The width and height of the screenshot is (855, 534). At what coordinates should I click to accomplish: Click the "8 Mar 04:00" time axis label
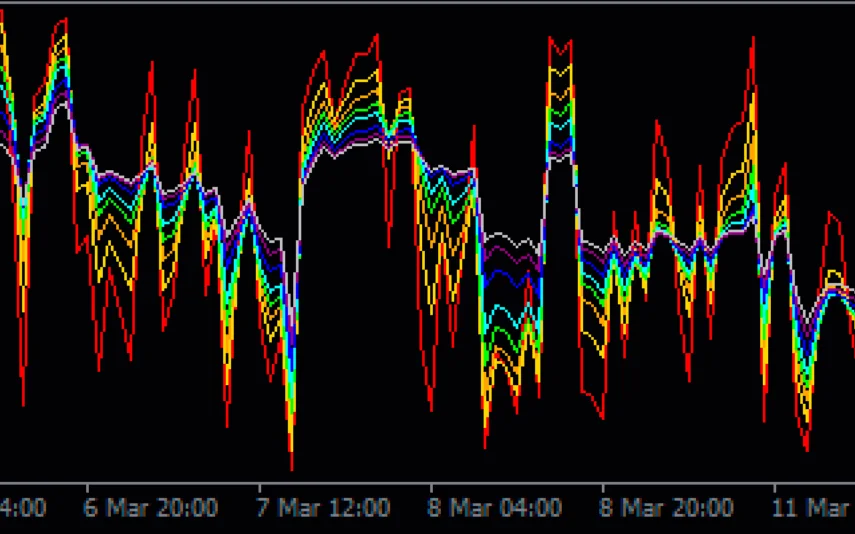[x=495, y=508]
